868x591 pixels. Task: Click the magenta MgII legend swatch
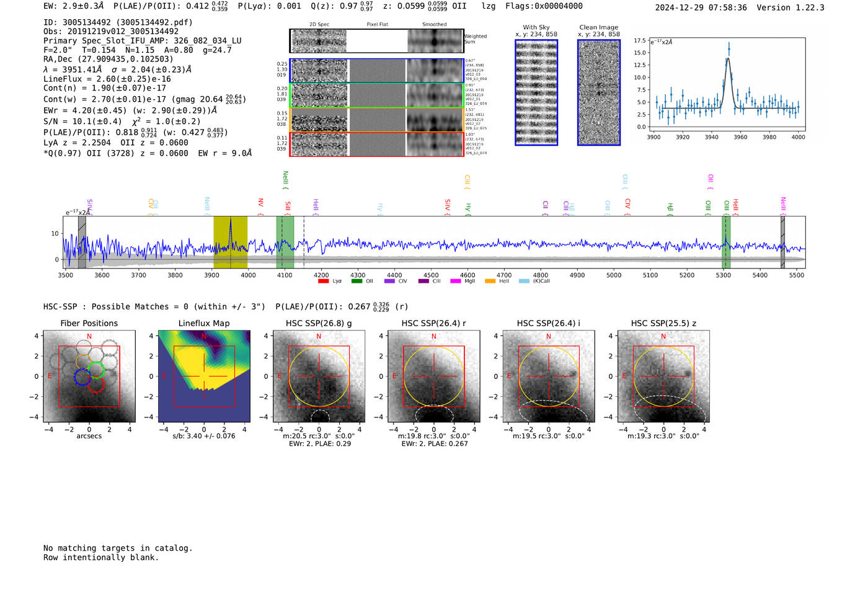point(456,281)
